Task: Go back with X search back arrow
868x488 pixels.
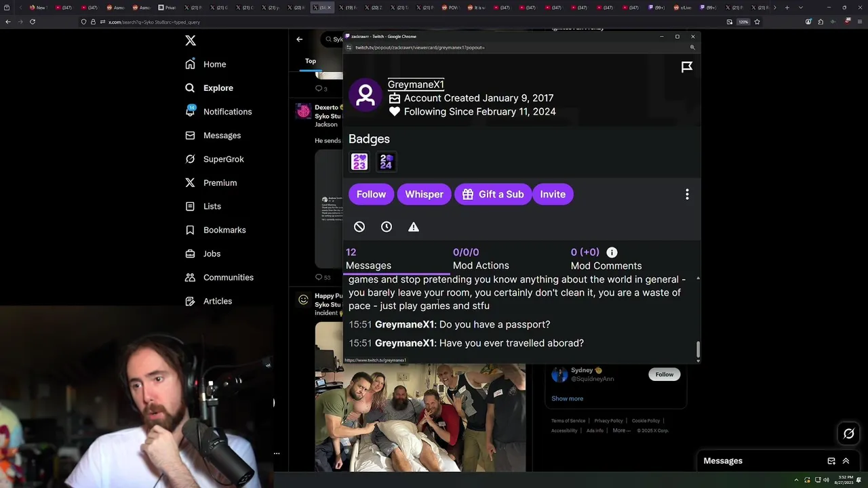Action: tap(299, 39)
